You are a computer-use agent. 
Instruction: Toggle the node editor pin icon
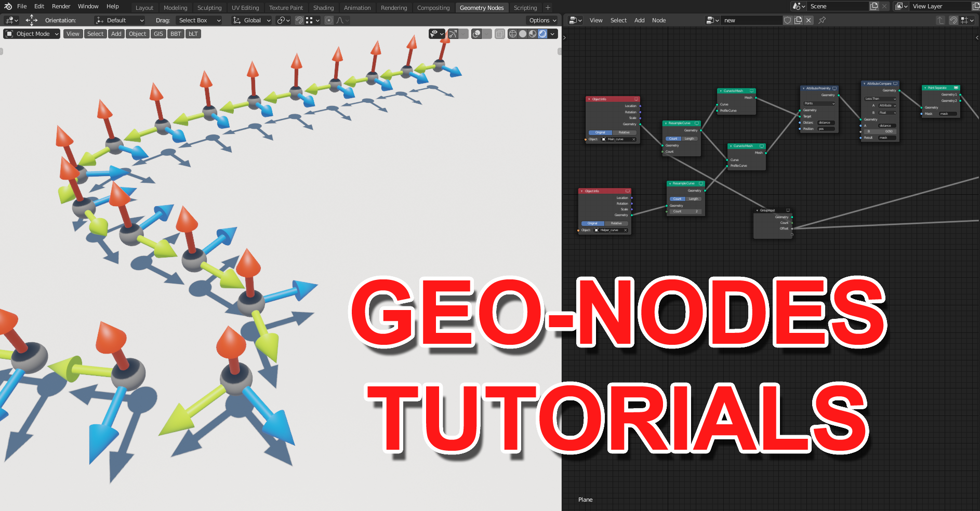[x=822, y=20]
